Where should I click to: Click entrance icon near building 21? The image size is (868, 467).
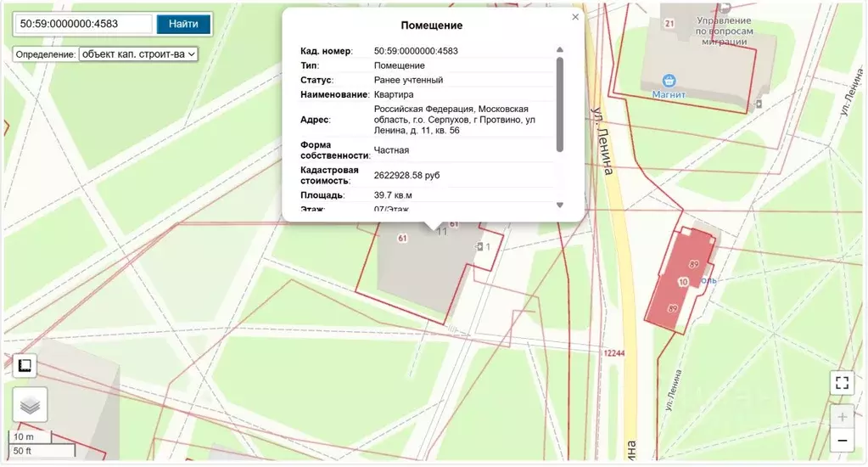coord(758,104)
